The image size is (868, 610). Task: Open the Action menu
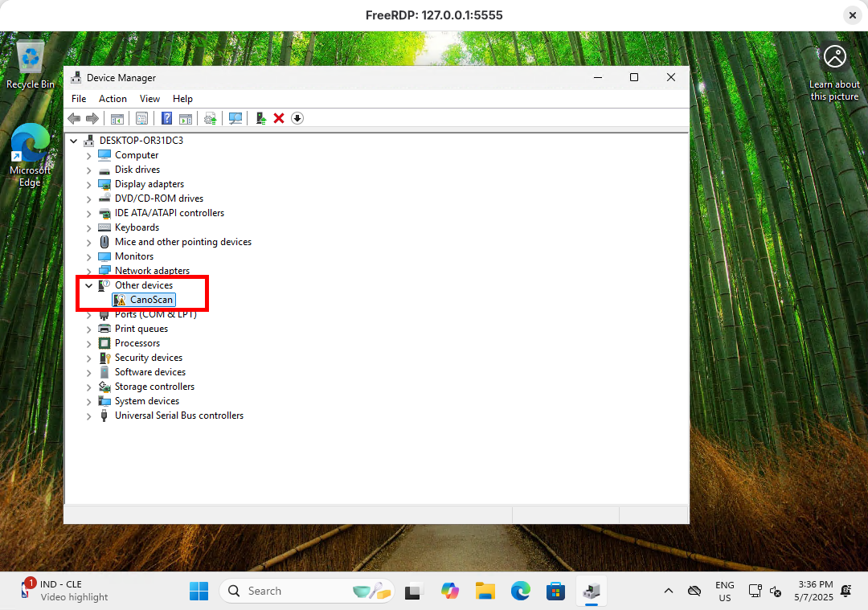113,98
